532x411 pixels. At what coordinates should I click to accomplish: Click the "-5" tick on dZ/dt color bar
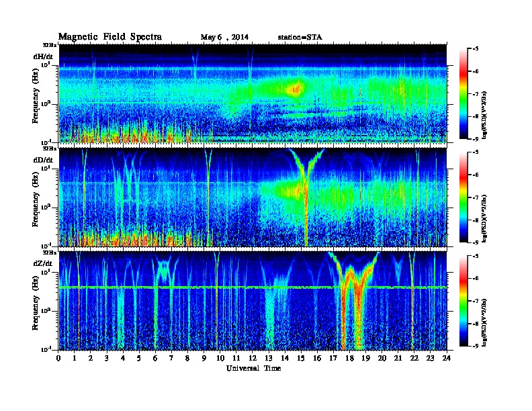click(x=476, y=256)
